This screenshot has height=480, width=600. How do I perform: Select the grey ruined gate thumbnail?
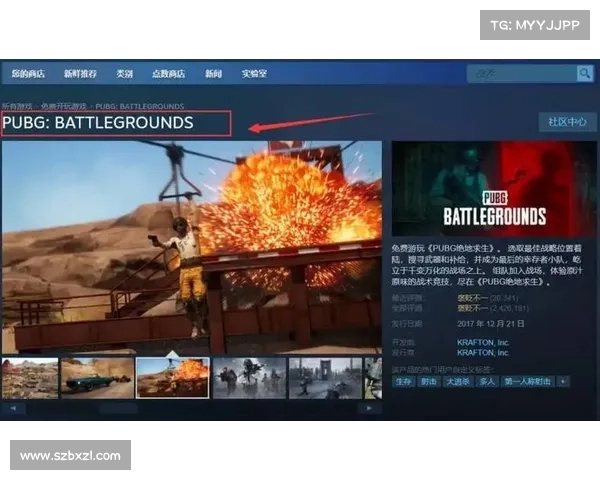tap(325, 378)
